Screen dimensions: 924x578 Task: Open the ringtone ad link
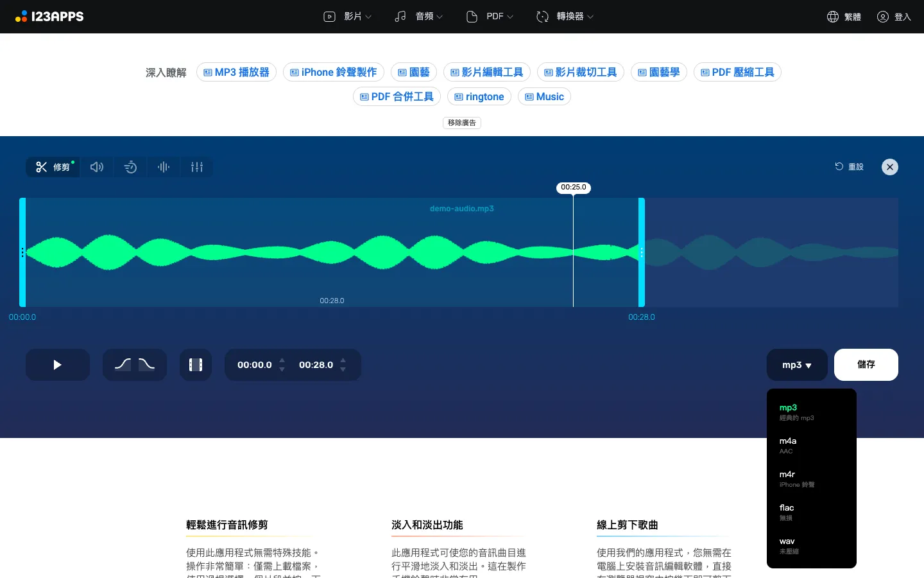click(x=479, y=96)
